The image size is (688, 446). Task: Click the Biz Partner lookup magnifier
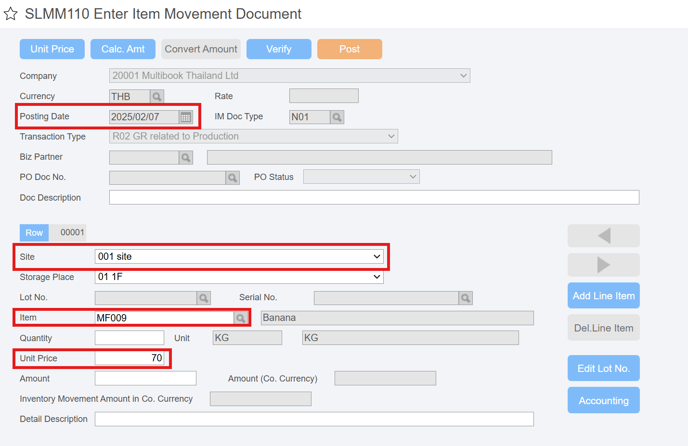[186, 157]
